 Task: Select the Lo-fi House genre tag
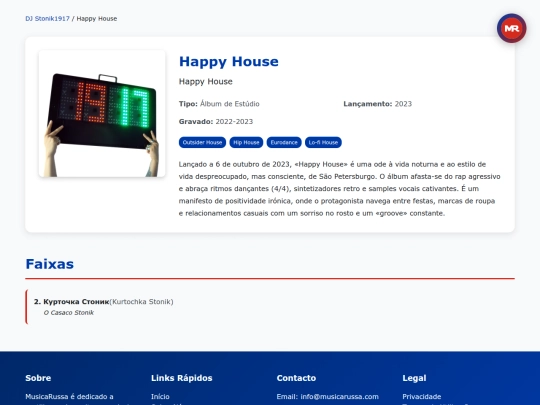pyautogui.click(x=323, y=142)
